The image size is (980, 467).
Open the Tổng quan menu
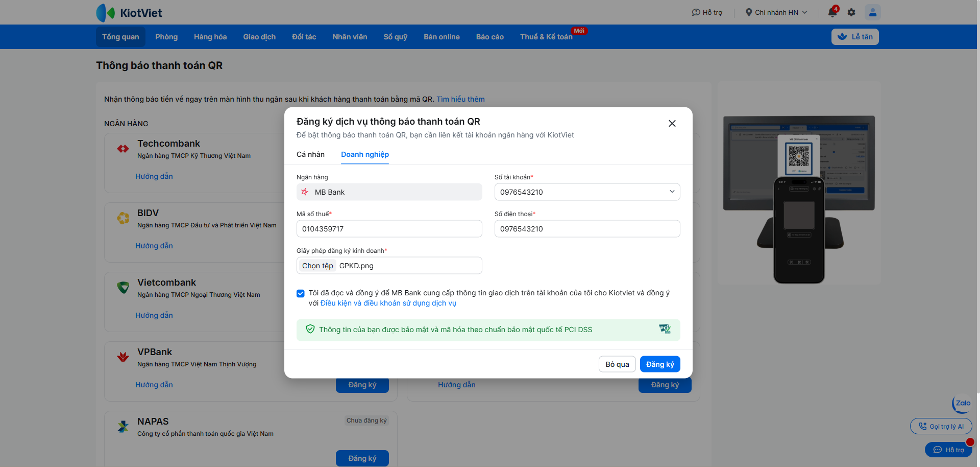(120, 37)
